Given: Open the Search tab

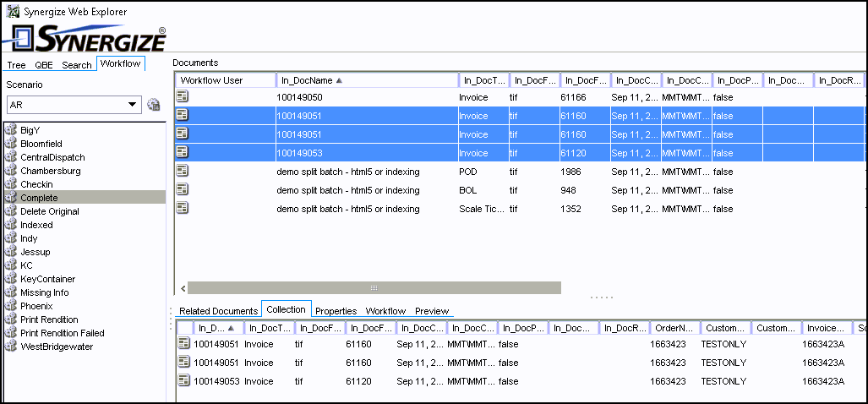Looking at the screenshot, I should point(76,65).
